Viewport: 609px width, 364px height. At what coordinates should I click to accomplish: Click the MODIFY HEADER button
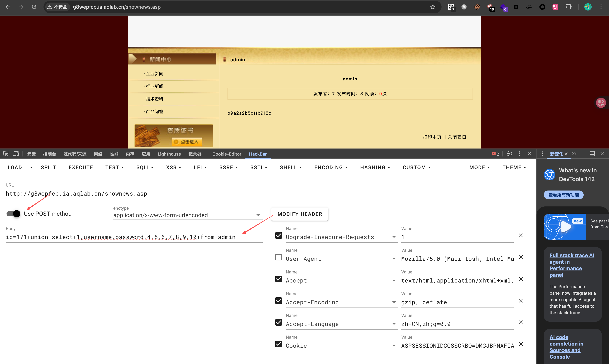[299, 214]
